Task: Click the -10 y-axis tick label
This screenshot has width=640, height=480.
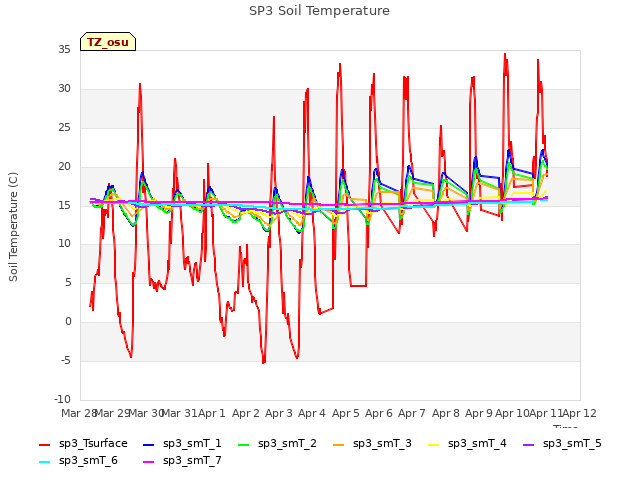Action: [x=62, y=399]
